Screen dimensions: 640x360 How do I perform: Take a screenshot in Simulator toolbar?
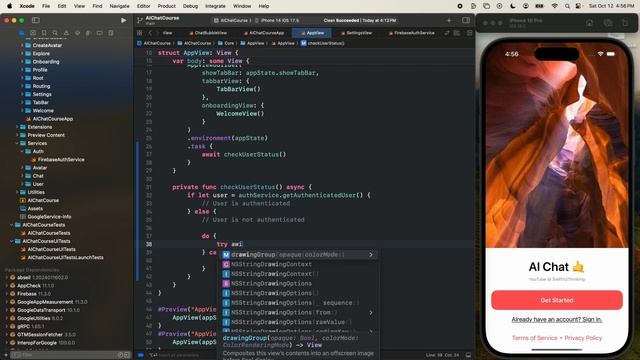pyautogui.click(x=608, y=23)
